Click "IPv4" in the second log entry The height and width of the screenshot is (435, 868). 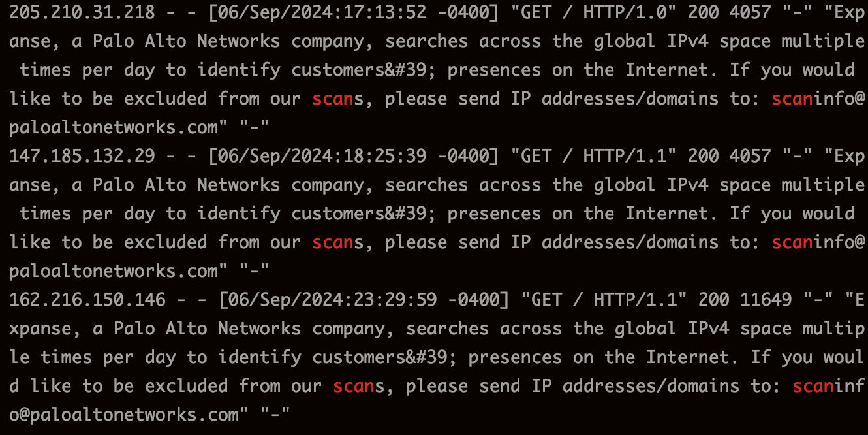(688, 185)
